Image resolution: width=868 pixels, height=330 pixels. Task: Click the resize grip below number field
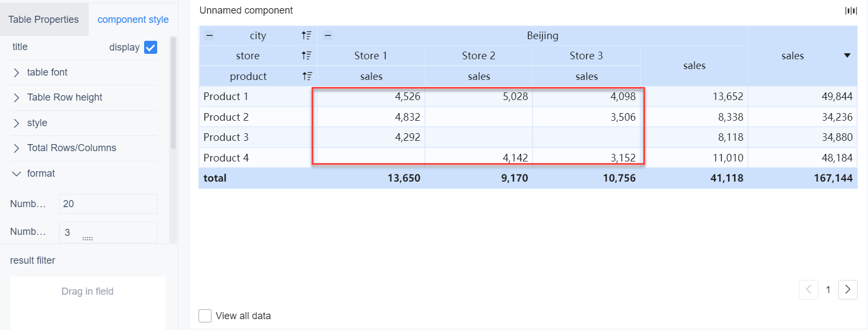click(88, 239)
